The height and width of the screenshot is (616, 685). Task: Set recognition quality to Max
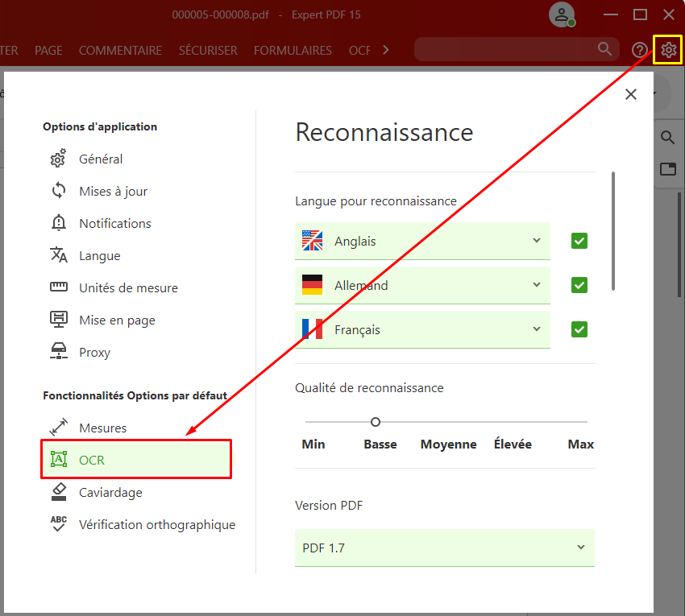(580, 444)
